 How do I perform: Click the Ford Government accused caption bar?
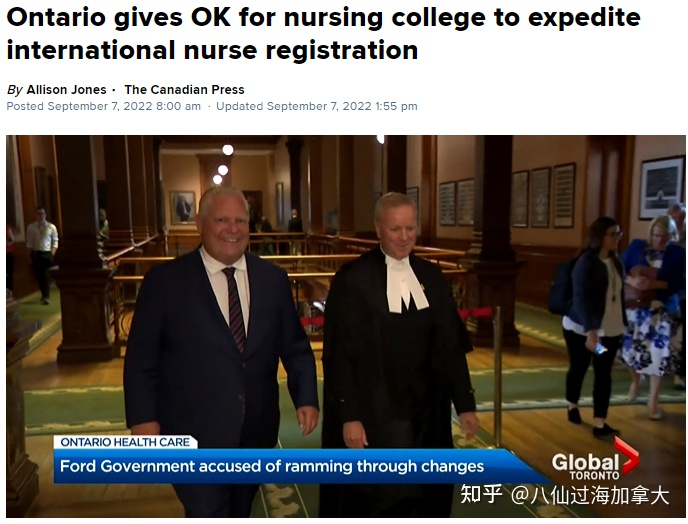coord(298,466)
